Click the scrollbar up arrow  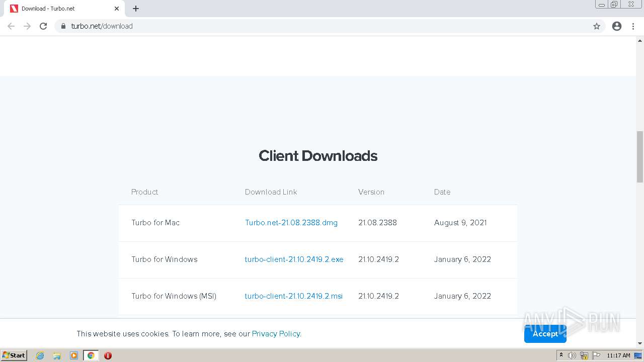(640, 40)
